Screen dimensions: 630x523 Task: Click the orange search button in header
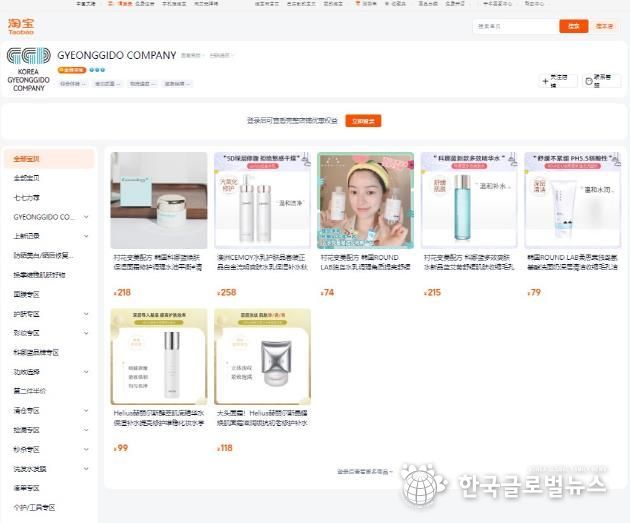(573, 26)
